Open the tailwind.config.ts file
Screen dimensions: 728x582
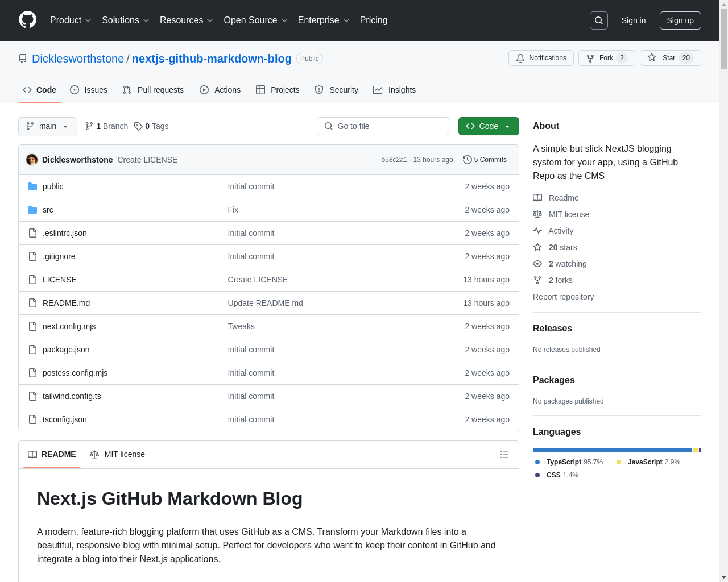[72, 396]
